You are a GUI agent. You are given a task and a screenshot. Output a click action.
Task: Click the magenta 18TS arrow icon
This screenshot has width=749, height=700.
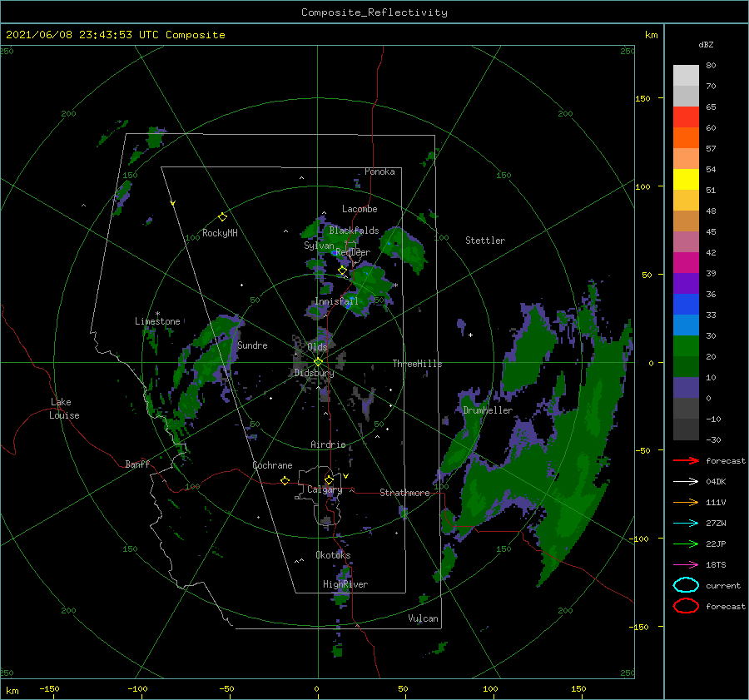coord(686,565)
